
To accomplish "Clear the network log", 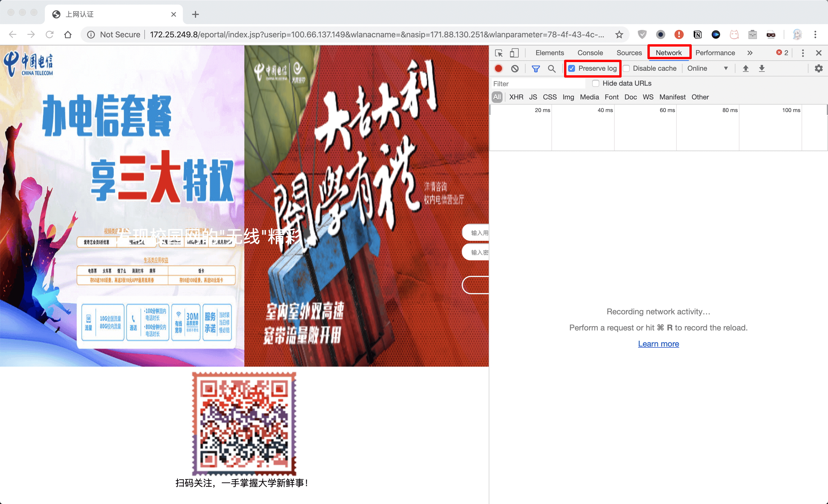I will pyautogui.click(x=514, y=68).
